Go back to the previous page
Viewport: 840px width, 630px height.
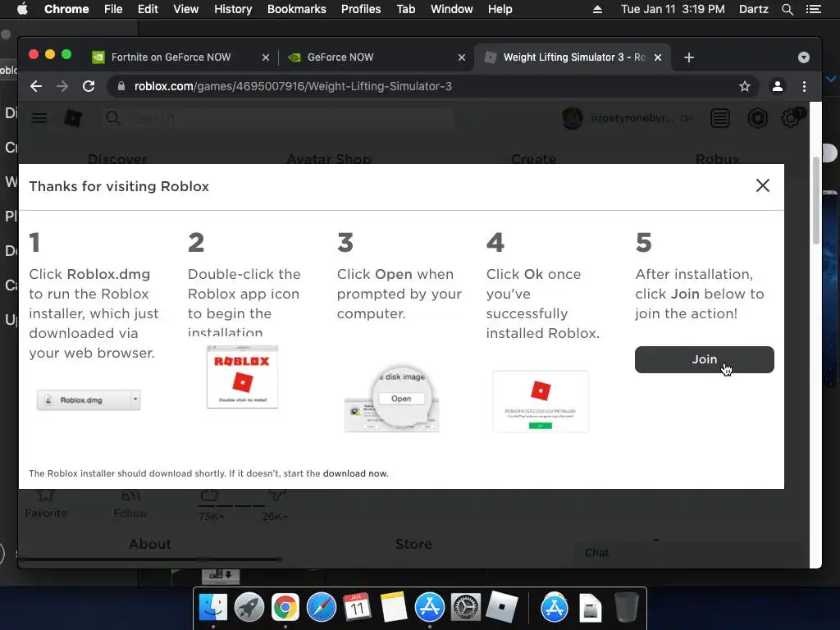[36, 86]
